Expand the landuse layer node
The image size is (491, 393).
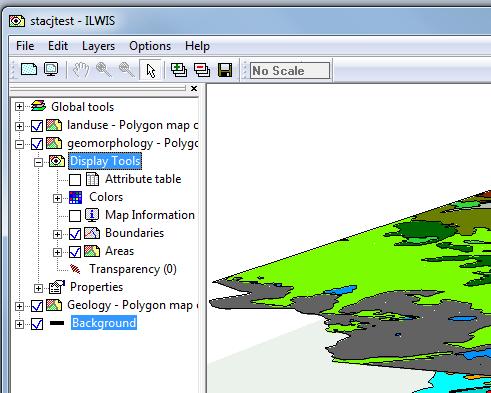19,126
